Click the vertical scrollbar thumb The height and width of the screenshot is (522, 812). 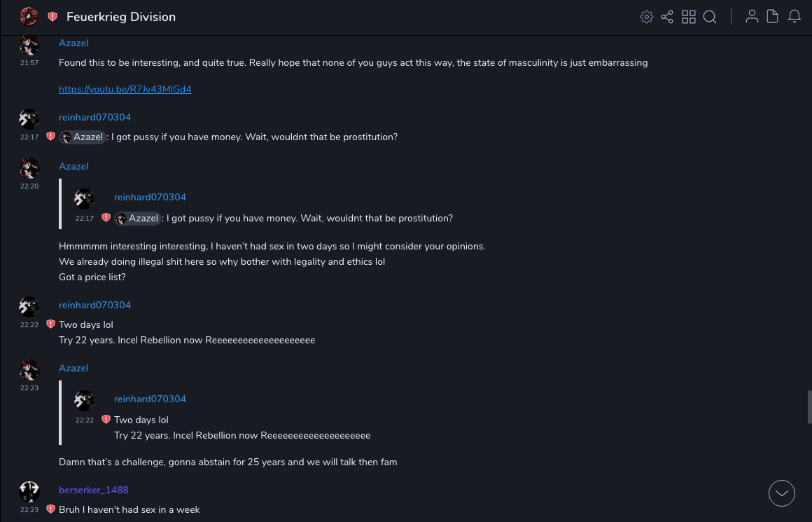[809, 406]
